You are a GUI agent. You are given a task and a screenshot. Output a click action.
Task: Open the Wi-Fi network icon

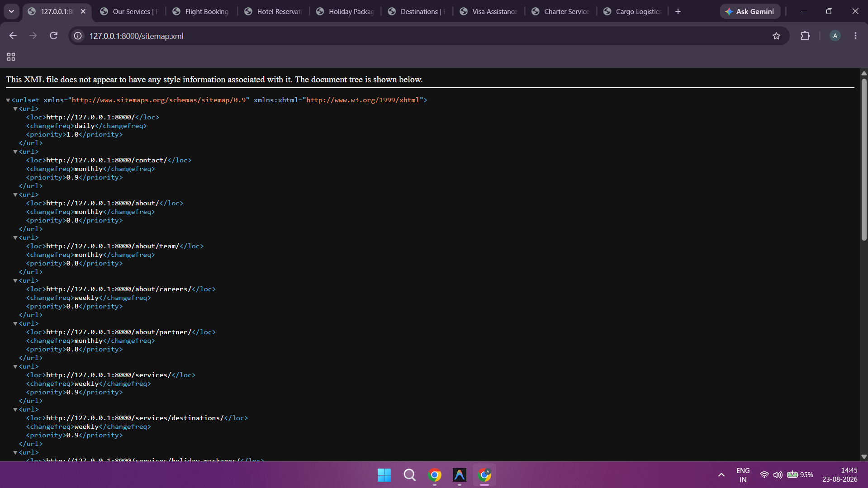coord(764,475)
